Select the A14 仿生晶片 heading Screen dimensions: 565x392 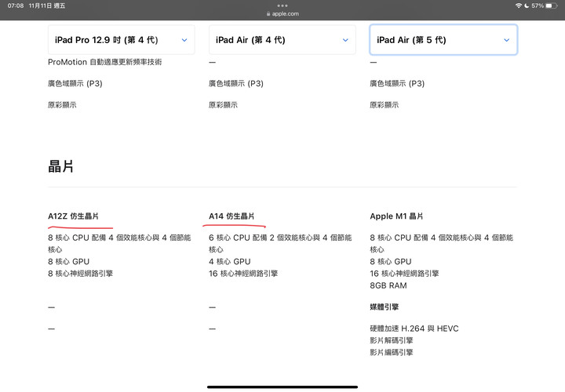pyautogui.click(x=231, y=216)
